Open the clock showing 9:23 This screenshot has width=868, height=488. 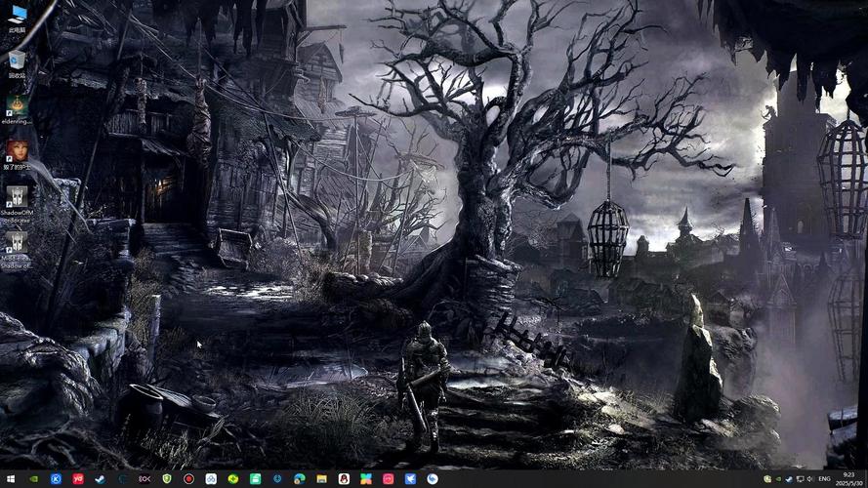point(849,479)
